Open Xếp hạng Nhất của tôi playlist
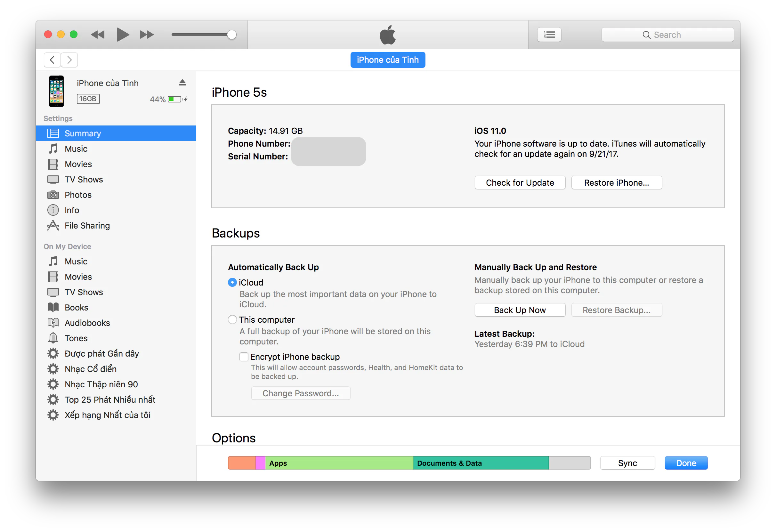 tap(116, 415)
